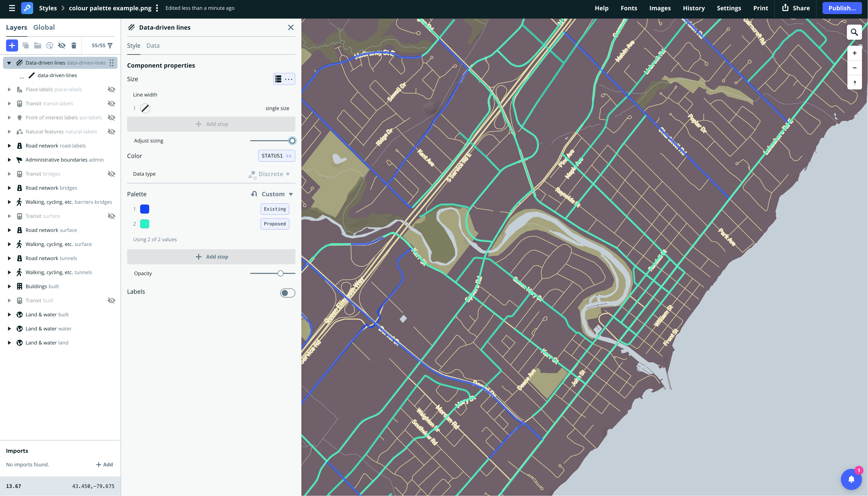The image size is (868, 496).
Task: Click the trash delete layer icon
Action: pyautogui.click(x=74, y=45)
